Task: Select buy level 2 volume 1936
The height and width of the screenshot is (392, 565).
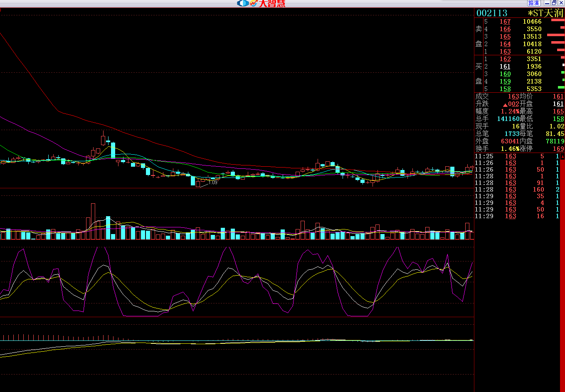Action: pyautogui.click(x=534, y=67)
